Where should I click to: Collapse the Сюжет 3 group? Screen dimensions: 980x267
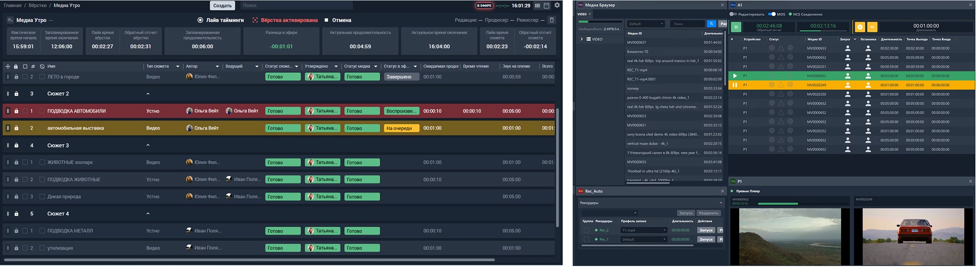pos(148,145)
